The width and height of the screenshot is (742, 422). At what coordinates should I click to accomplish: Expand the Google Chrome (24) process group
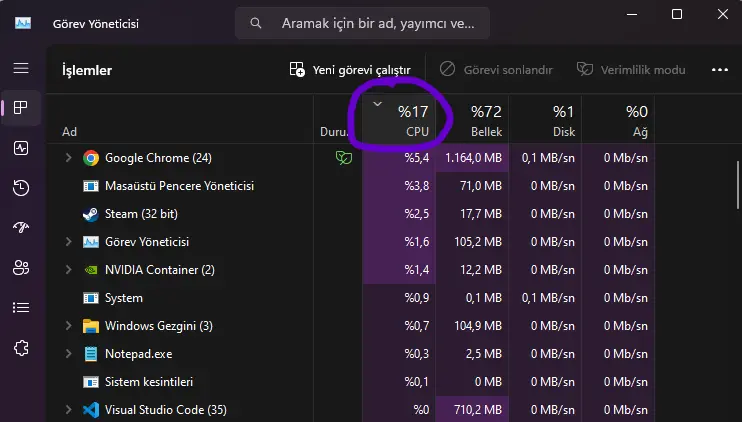tap(68, 158)
